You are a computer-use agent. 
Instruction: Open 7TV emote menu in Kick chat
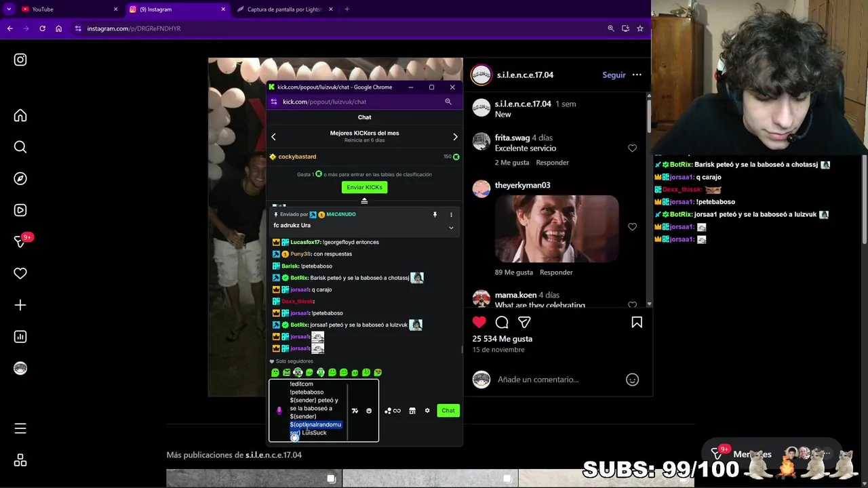pos(355,411)
